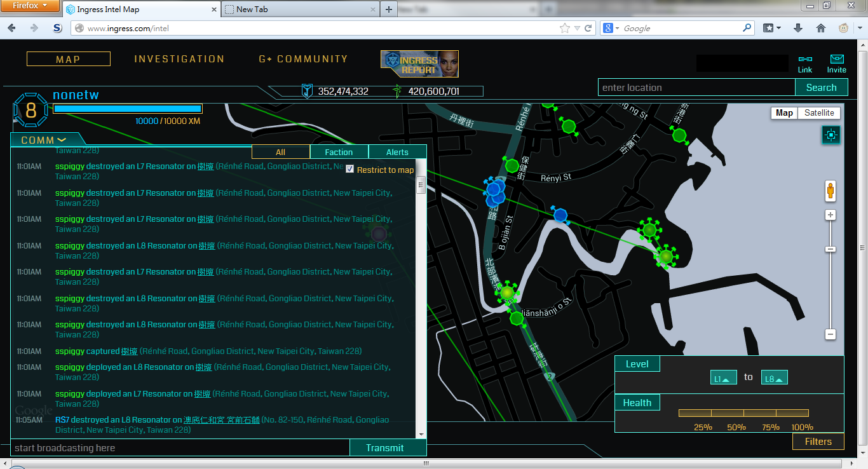The width and height of the screenshot is (868, 469).
Task: Click the orange Street View pegman
Action: tap(830, 191)
